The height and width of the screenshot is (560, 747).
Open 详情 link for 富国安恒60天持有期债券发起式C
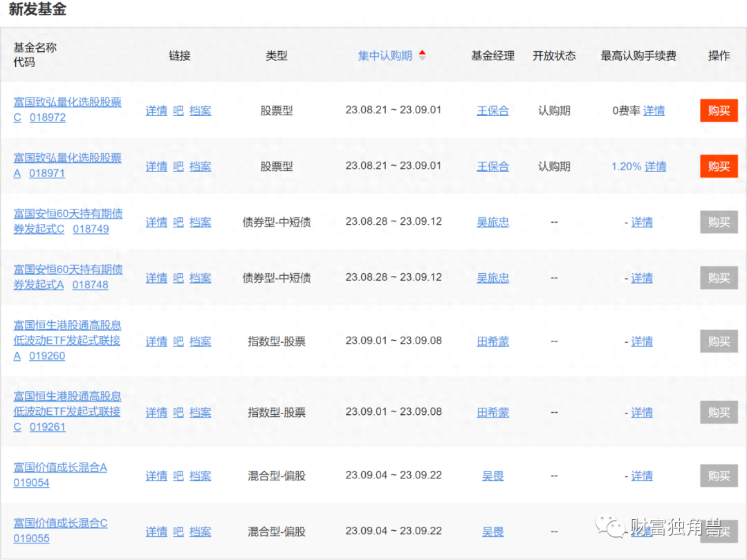coord(156,223)
